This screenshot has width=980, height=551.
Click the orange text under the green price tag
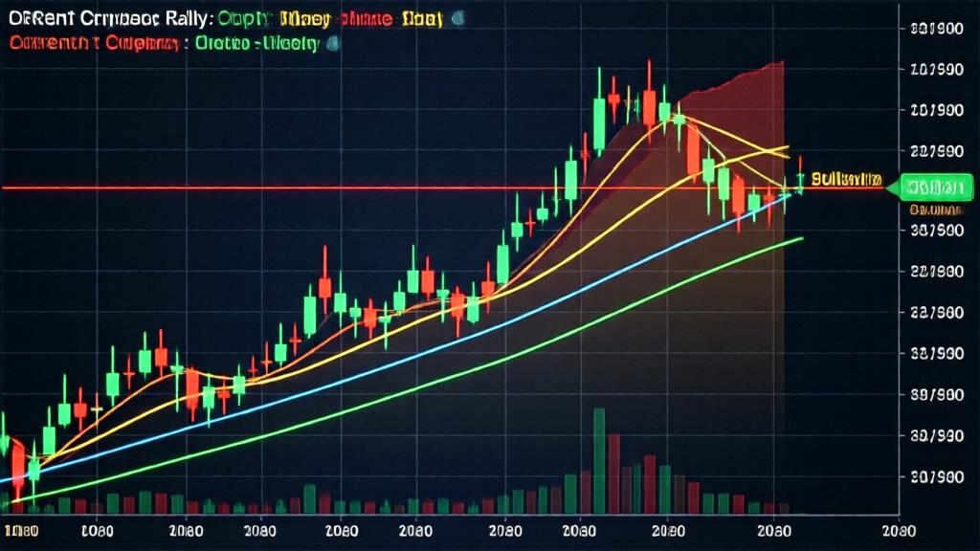pos(936,209)
